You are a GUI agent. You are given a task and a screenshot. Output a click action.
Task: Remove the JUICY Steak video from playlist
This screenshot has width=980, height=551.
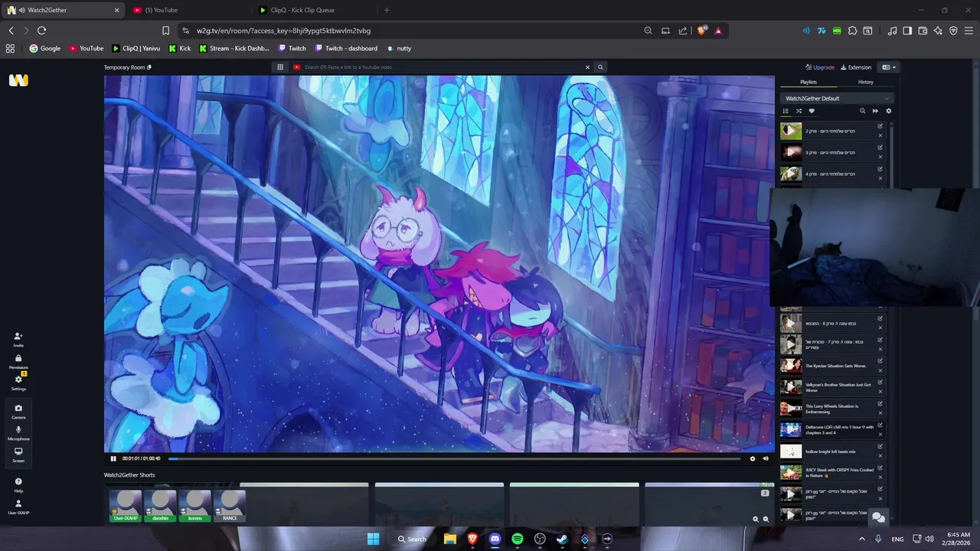point(880,478)
